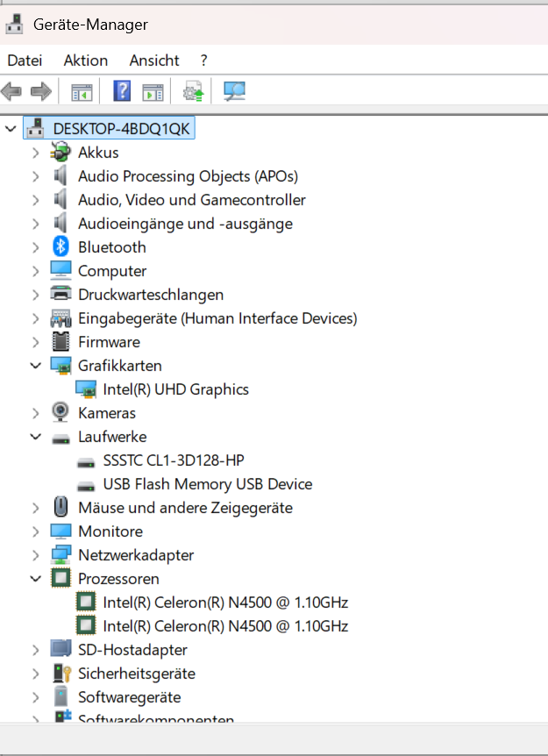Expand Audioeingänge und -ausgänge
The image size is (548, 756).
coord(36,224)
